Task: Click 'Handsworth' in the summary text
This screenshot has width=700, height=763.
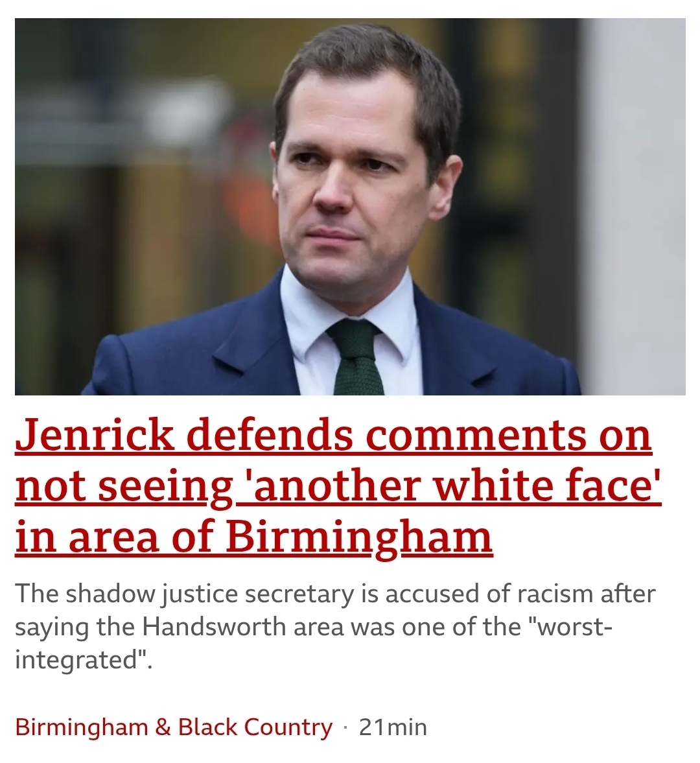Action: point(213,627)
